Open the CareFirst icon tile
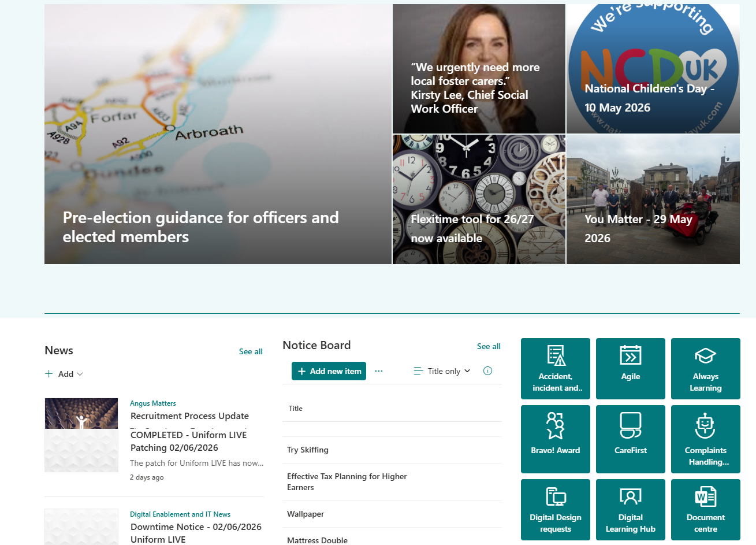756x545 pixels. [631, 439]
